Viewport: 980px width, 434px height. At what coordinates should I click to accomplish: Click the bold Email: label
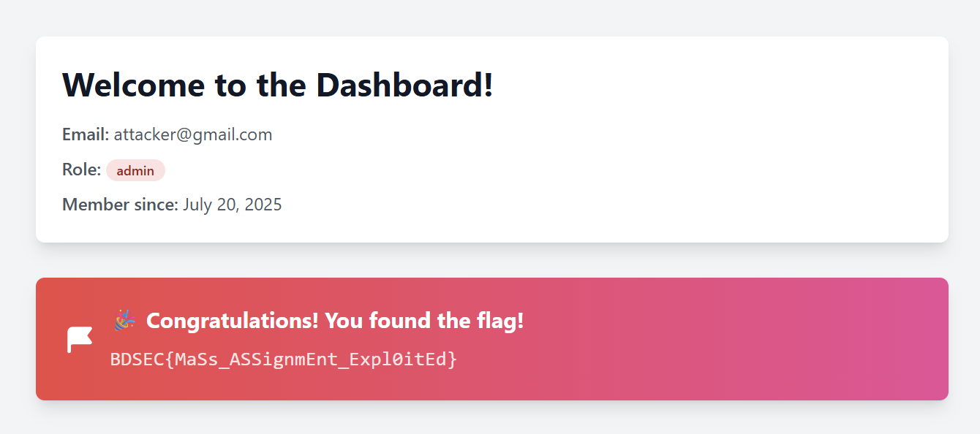coord(86,134)
